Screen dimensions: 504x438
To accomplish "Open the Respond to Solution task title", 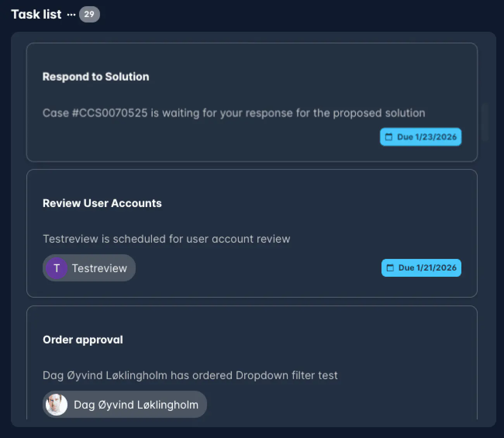I will coord(96,77).
